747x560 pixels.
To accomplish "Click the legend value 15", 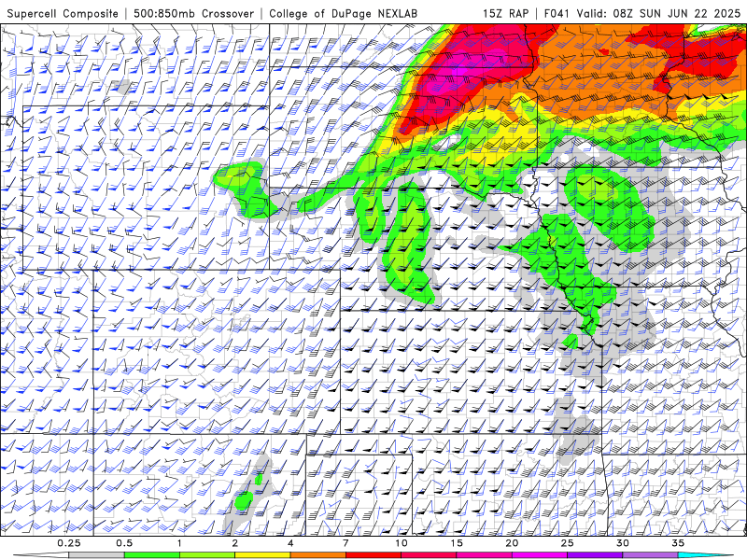I will 457,543.
